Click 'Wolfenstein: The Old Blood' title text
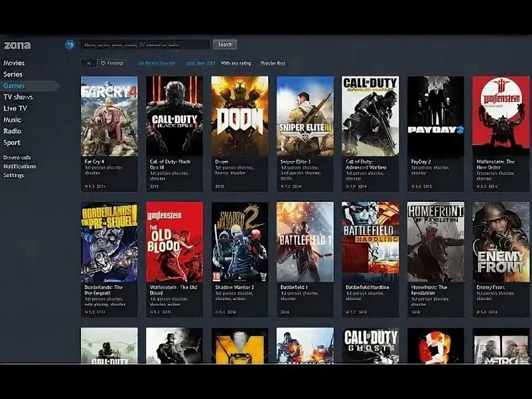Viewport: 532px width, 399px height. click(x=173, y=290)
